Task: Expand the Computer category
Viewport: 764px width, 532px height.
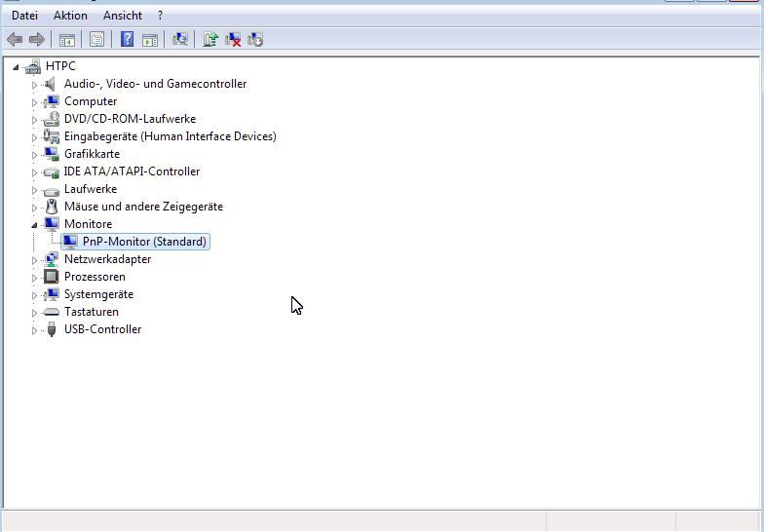Action: (34, 102)
